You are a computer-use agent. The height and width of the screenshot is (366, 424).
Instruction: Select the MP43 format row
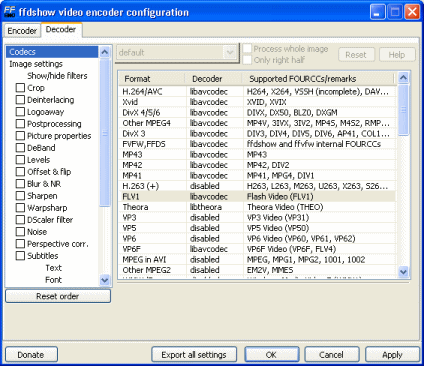click(x=257, y=155)
